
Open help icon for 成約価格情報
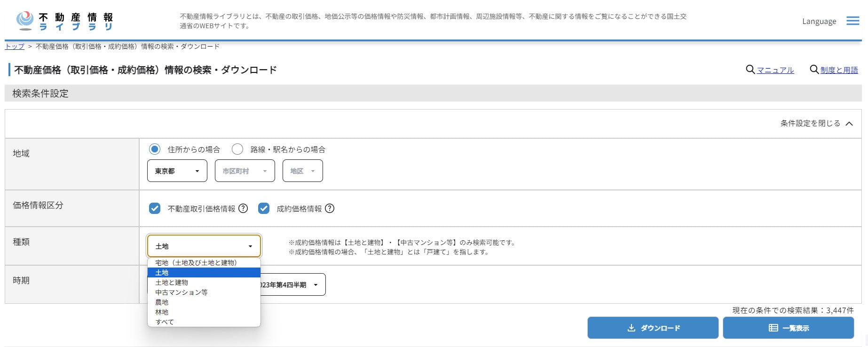tap(330, 208)
